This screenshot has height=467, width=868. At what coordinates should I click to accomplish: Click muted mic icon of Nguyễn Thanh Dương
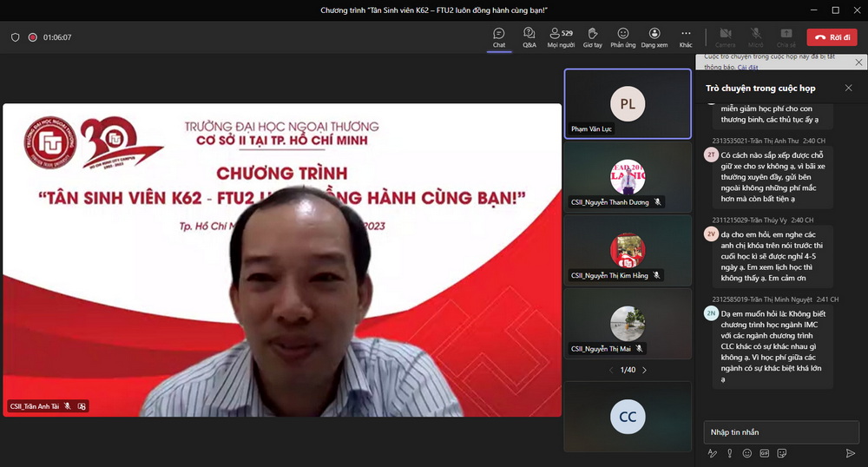[658, 202]
